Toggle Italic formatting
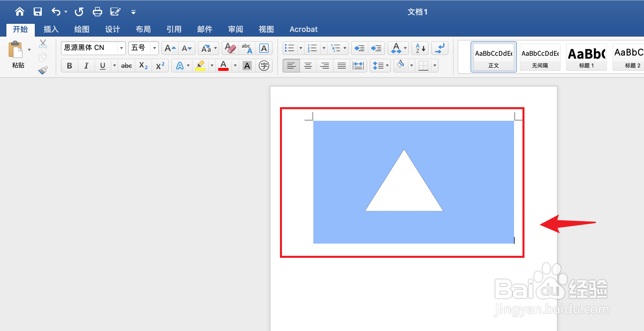 coord(86,66)
